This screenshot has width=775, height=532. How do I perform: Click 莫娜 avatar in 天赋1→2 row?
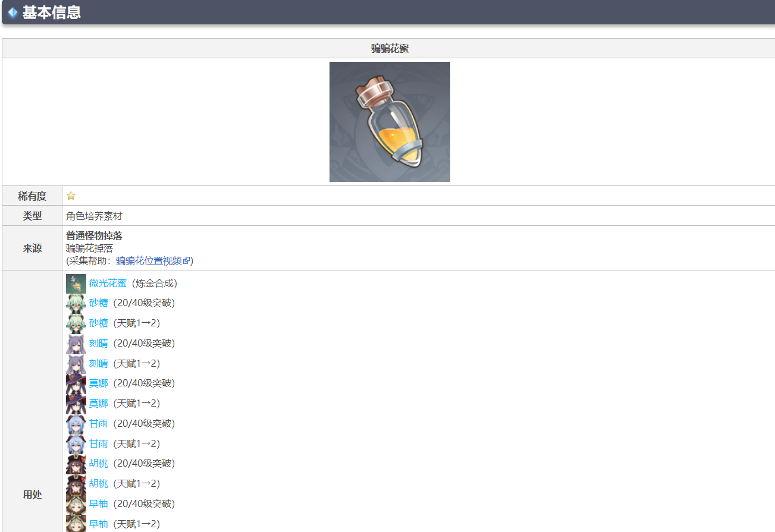(76, 404)
